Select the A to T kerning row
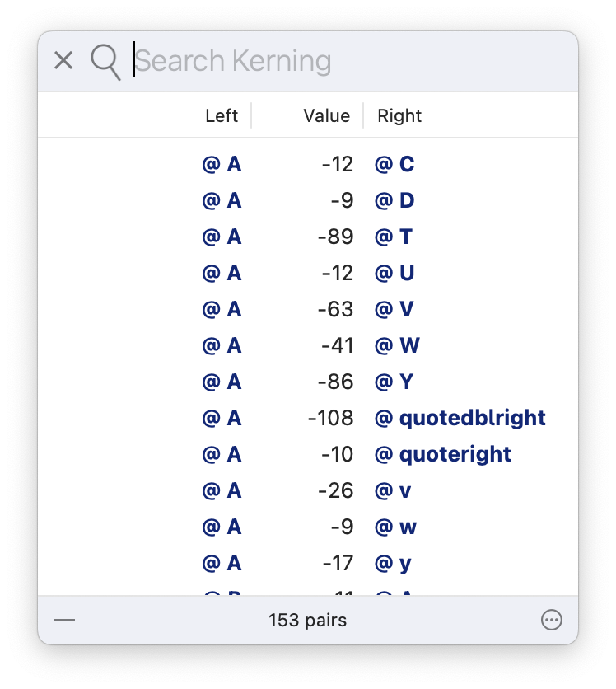The image size is (616, 689). (x=308, y=237)
